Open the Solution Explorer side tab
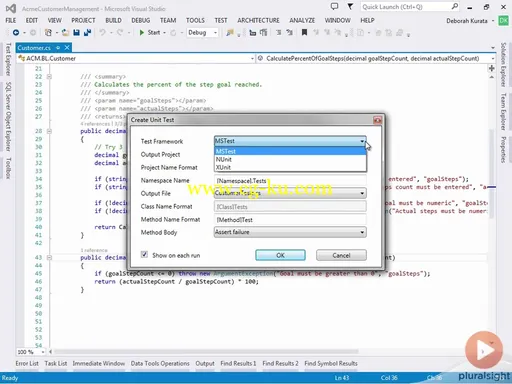This screenshot has height=384, width=512. 504,65
